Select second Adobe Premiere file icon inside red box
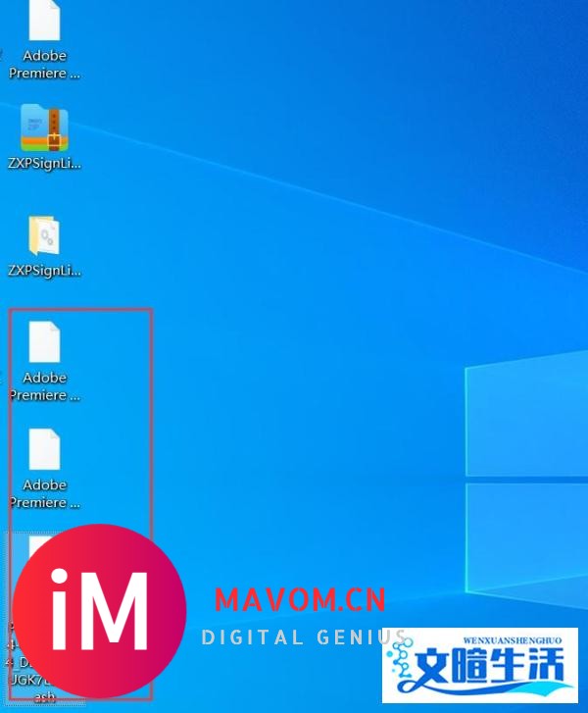Image resolution: width=588 pixels, height=713 pixels. [x=44, y=449]
